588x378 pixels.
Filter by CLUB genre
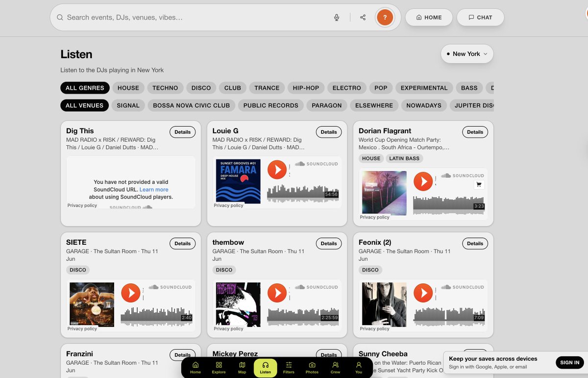pos(233,88)
